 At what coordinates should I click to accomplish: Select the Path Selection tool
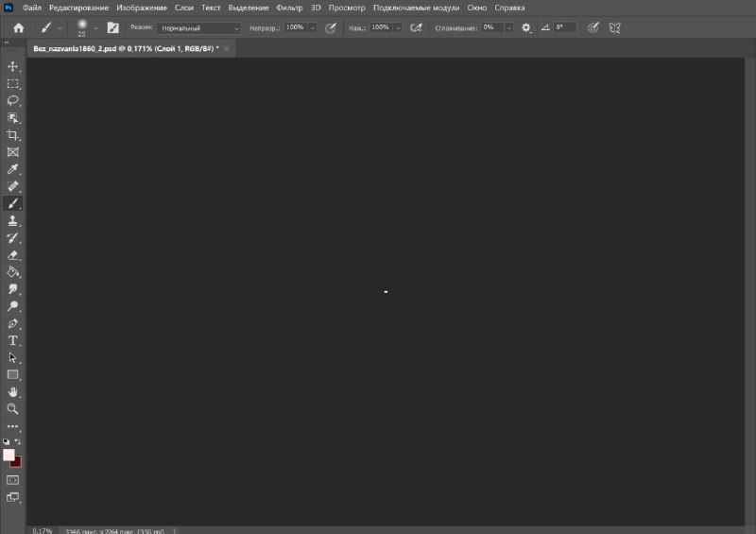pyautogui.click(x=13, y=357)
